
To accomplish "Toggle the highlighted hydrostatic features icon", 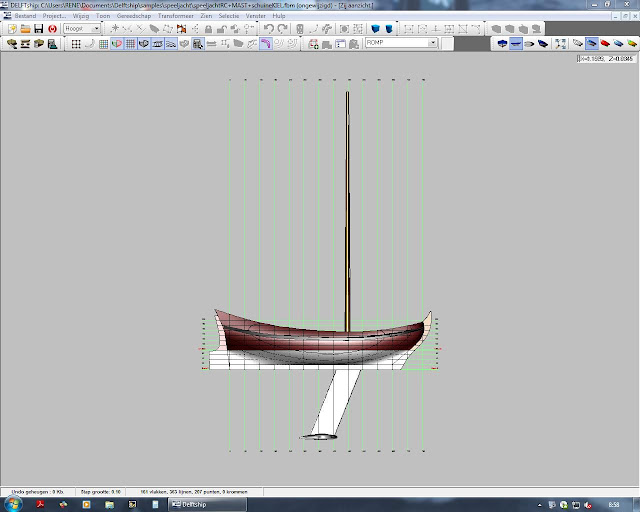I will click(x=198, y=44).
